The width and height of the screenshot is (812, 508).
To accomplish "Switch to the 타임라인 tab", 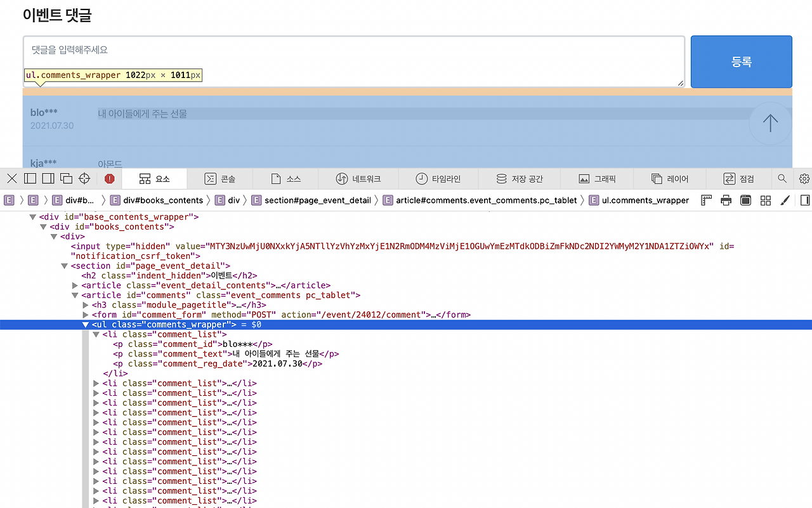I will pos(438,179).
